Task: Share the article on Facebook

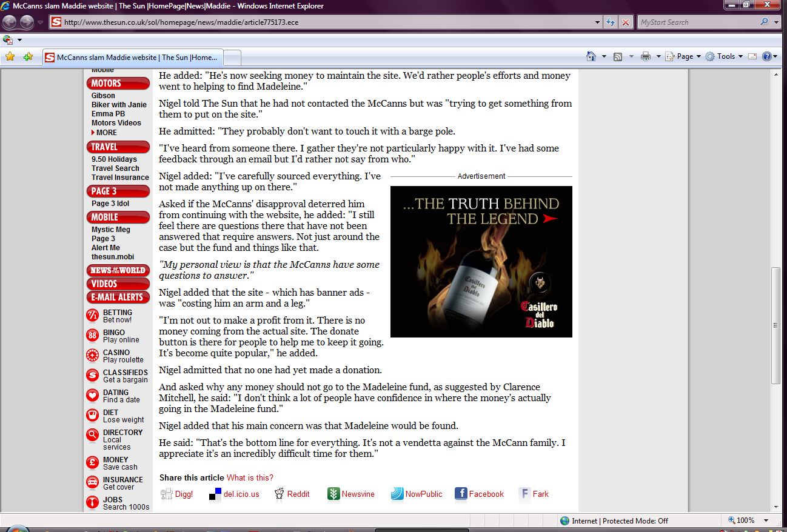Action: (479, 494)
